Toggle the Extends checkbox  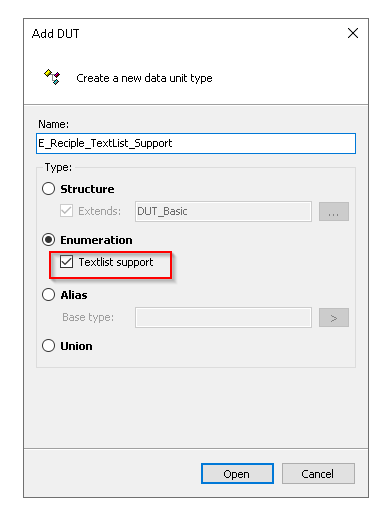pyautogui.click(x=66, y=211)
